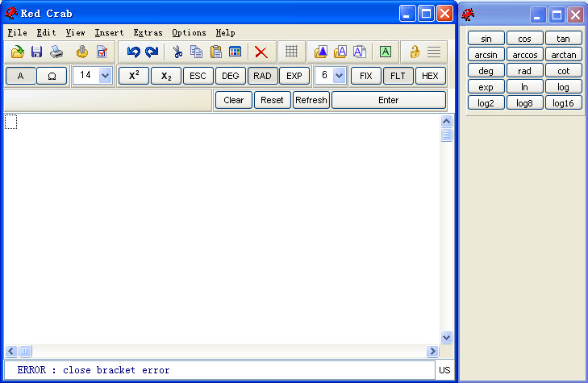Toggle the grid icon
The height and width of the screenshot is (383, 588).
(x=291, y=52)
